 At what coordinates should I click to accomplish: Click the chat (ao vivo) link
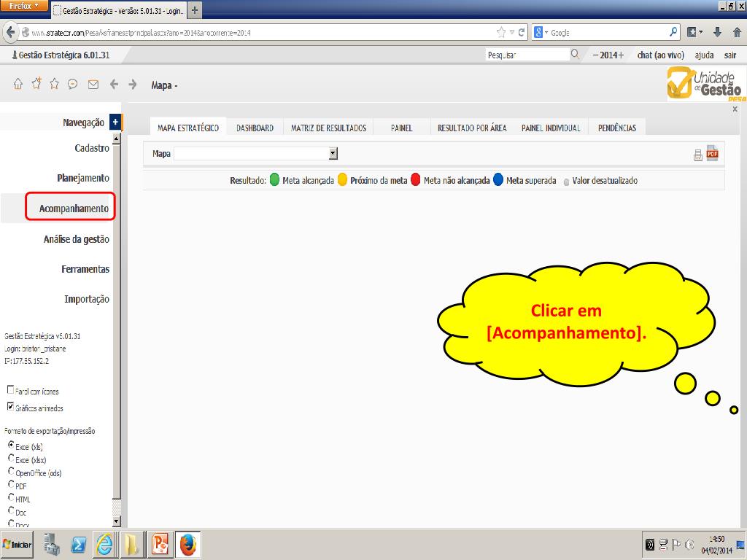coord(660,55)
